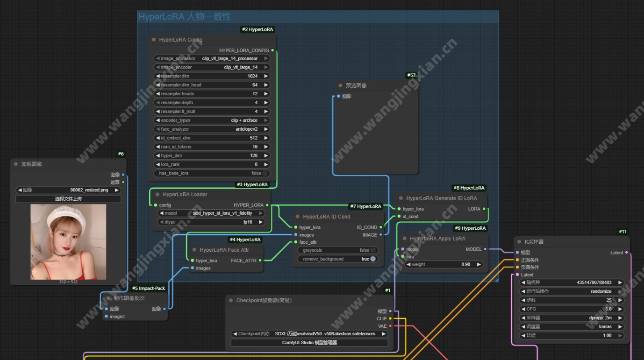Collapse the HyperLoRA Face Attr node via its title dot
Image resolution: width=644 pixels, height=360 pixels.
click(x=194, y=250)
